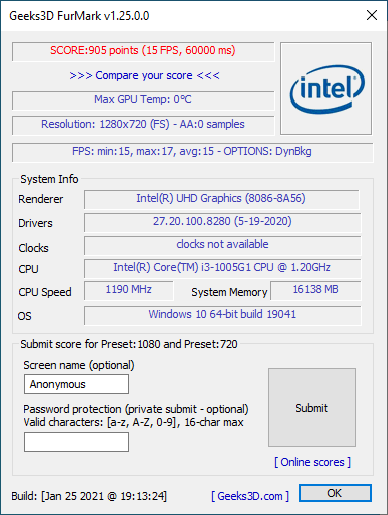
Task: Visit the Geeks3D.com link
Action: 250,496
